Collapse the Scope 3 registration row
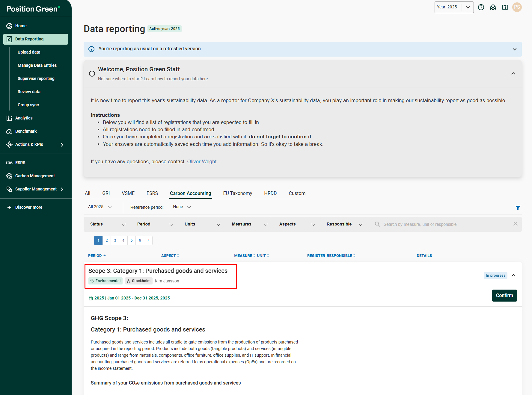The width and height of the screenshot is (532, 395). [513, 276]
